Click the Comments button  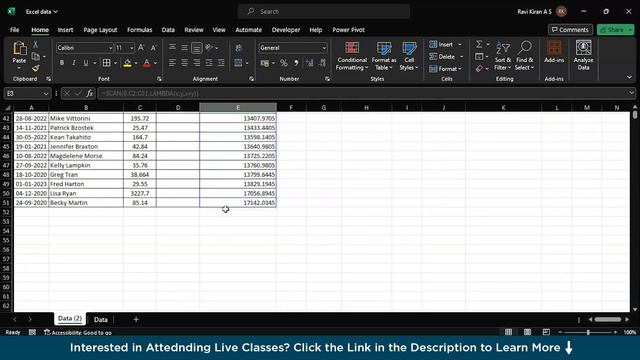570,30
